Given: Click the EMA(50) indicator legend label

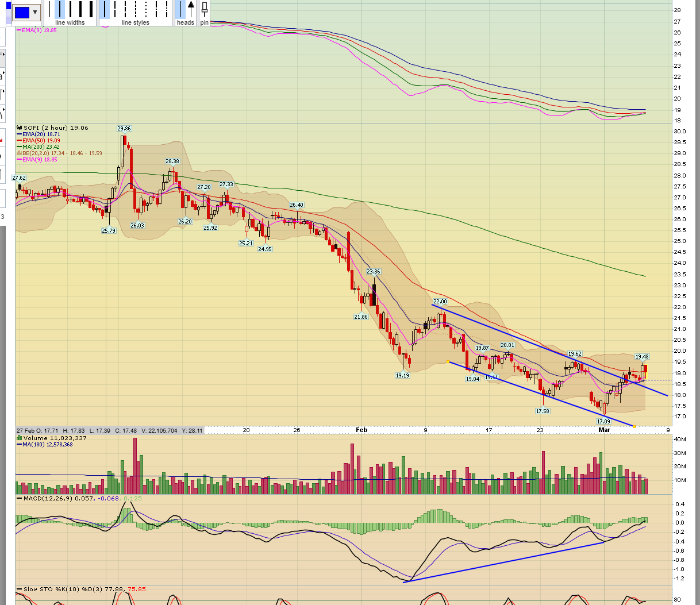Looking at the screenshot, I should tap(40, 141).
